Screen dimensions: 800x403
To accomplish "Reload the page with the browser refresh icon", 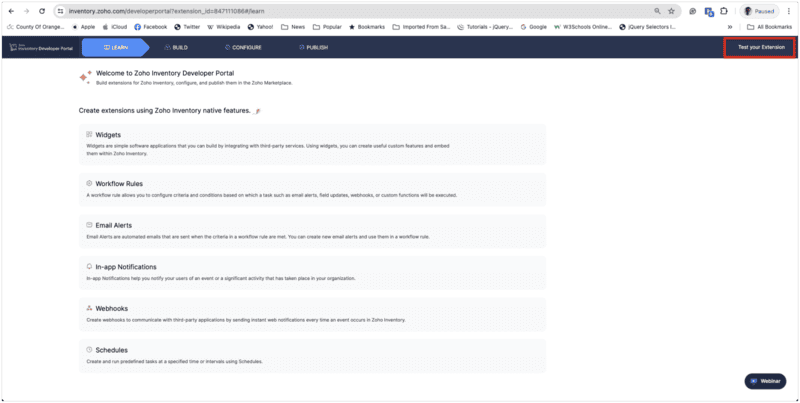I will [42, 10].
